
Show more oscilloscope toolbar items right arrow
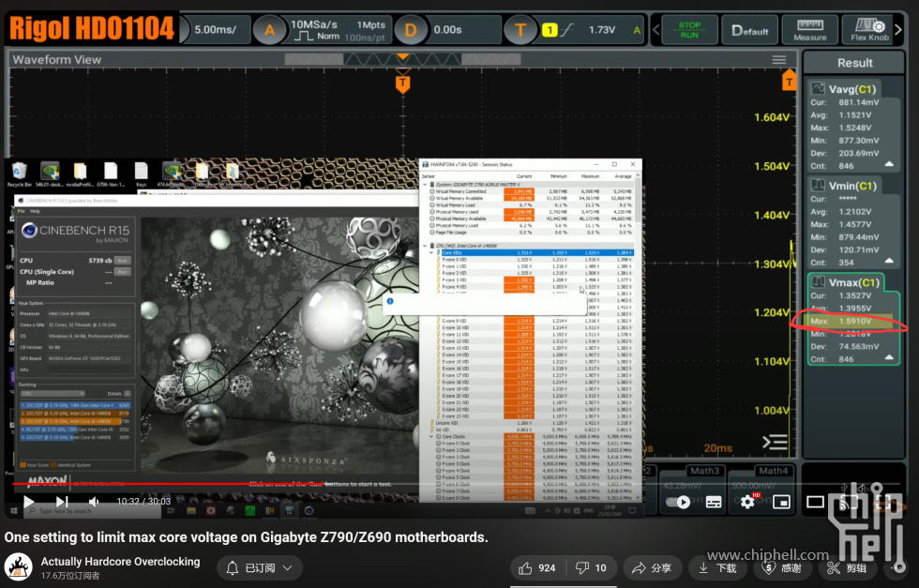coord(898,29)
